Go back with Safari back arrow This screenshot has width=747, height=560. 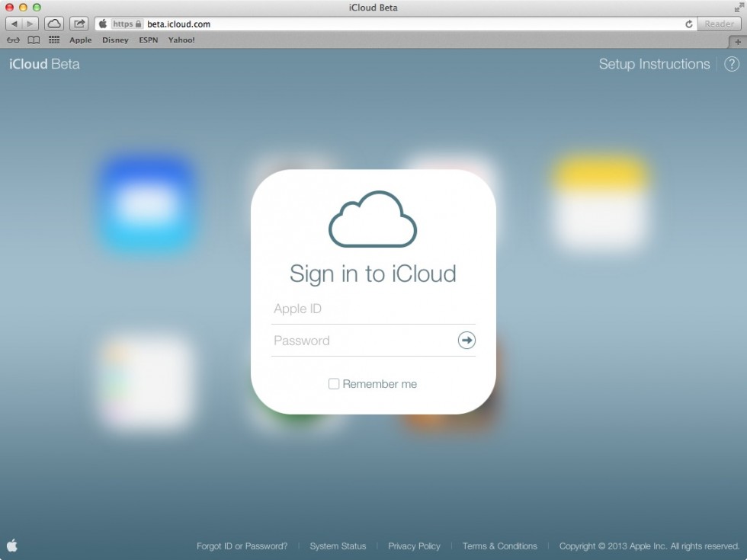[14, 24]
